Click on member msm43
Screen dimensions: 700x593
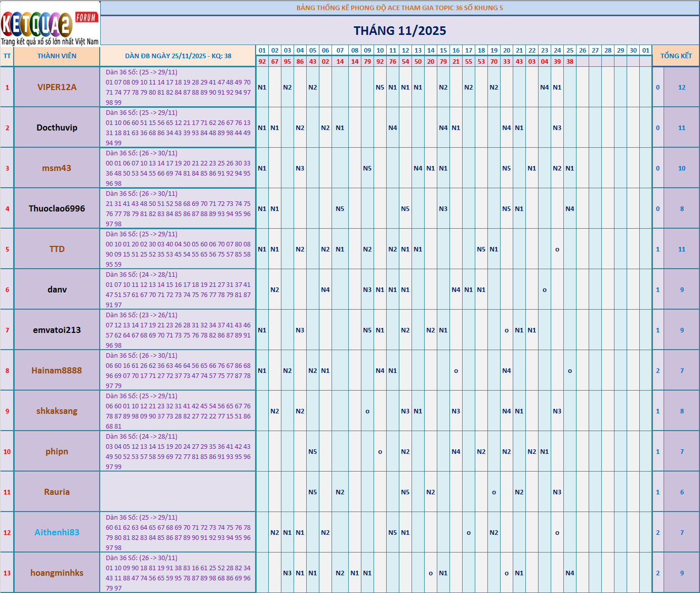[x=57, y=168]
